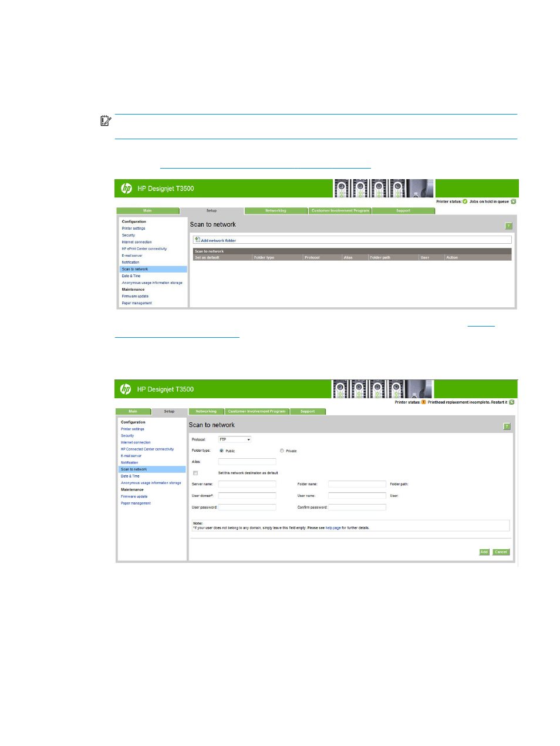
Task: Click Add network folder link
Action: click(218, 240)
